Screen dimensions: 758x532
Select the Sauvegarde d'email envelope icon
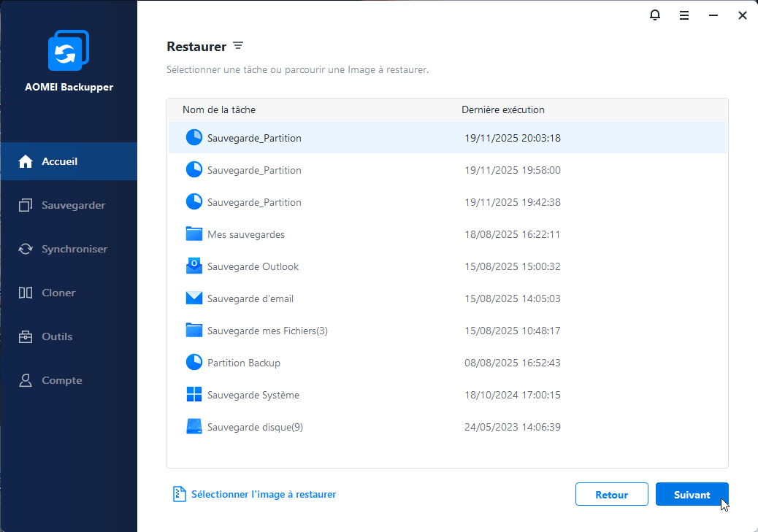pos(194,298)
